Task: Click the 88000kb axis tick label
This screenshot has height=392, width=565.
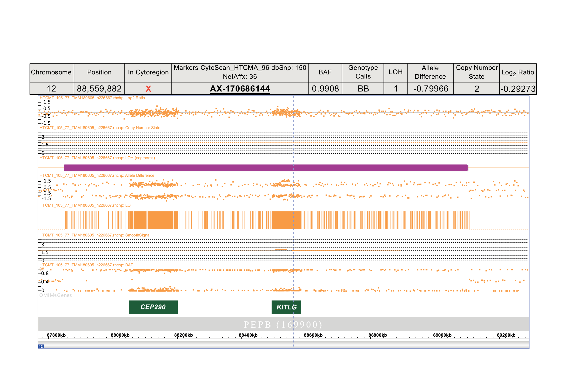Action: click(x=120, y=335)
